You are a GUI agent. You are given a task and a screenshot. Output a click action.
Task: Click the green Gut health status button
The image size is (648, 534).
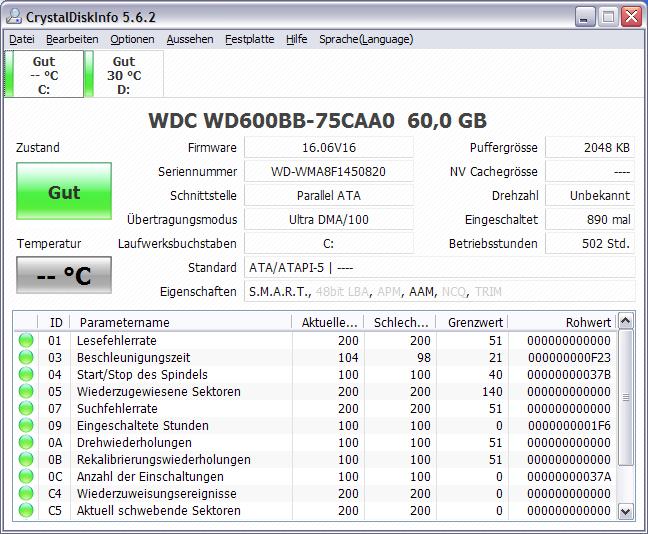tap(64, 191)
